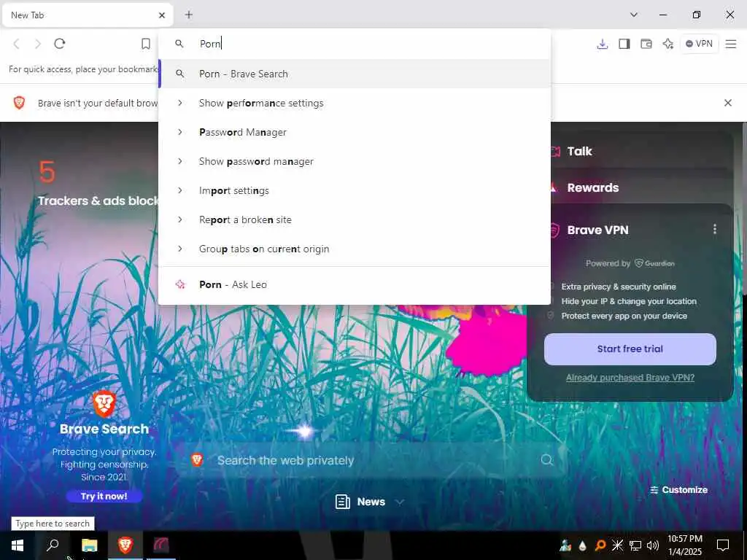Open File Explorer from the taskbar
Screen dimensions: 747x560
[x=89, y=545]
